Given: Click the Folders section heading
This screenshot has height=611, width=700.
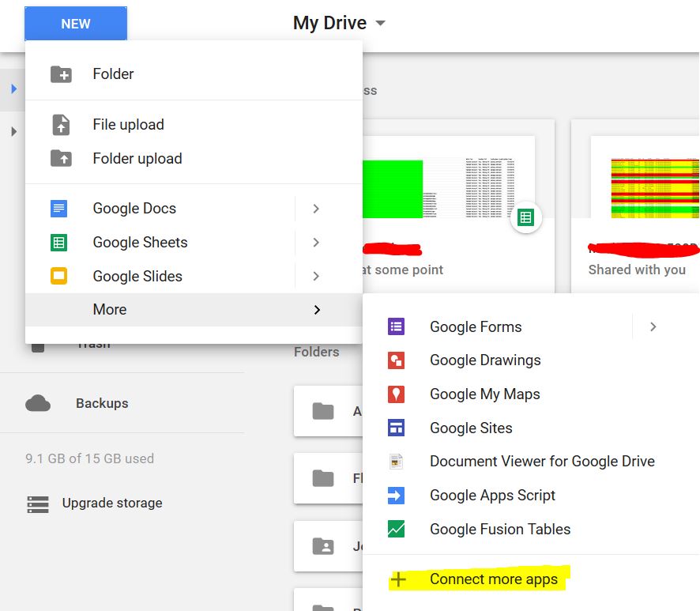Looking at the screenshot, I should coord(317,352).
